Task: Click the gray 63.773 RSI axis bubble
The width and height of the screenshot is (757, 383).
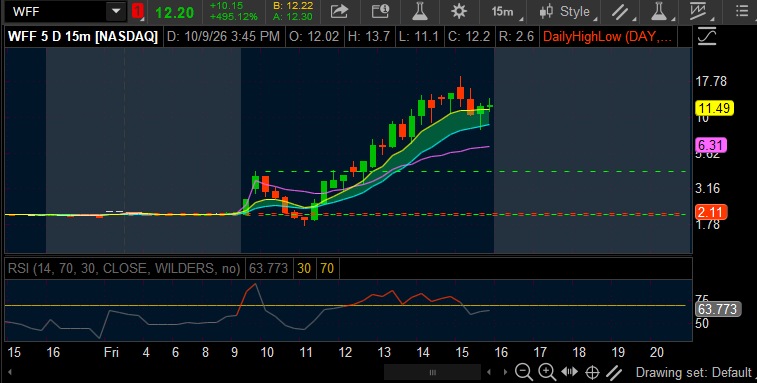Action: click(718, 309)
